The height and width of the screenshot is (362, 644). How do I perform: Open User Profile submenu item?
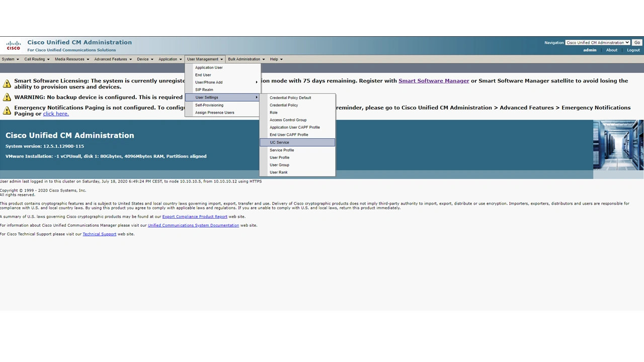(297, 157)
